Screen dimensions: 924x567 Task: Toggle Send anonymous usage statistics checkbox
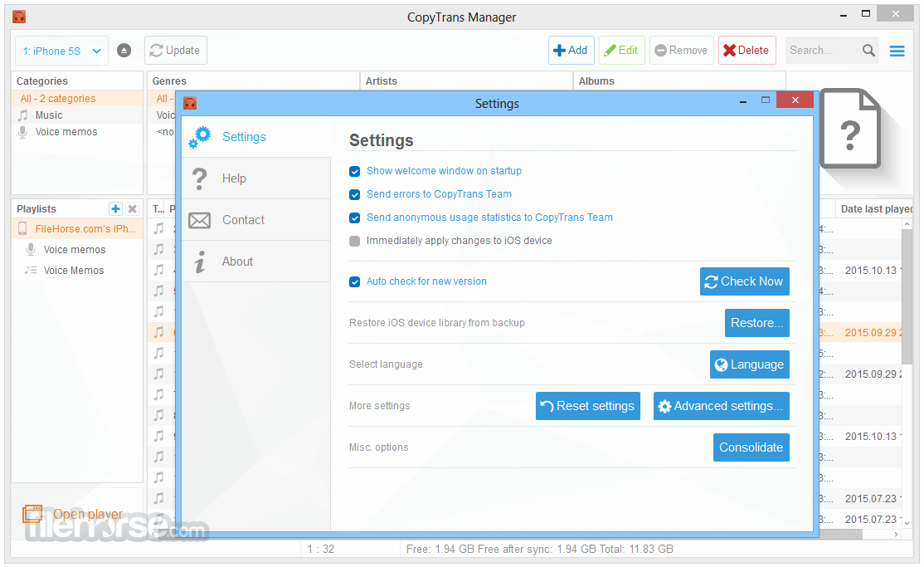(355, 218)
